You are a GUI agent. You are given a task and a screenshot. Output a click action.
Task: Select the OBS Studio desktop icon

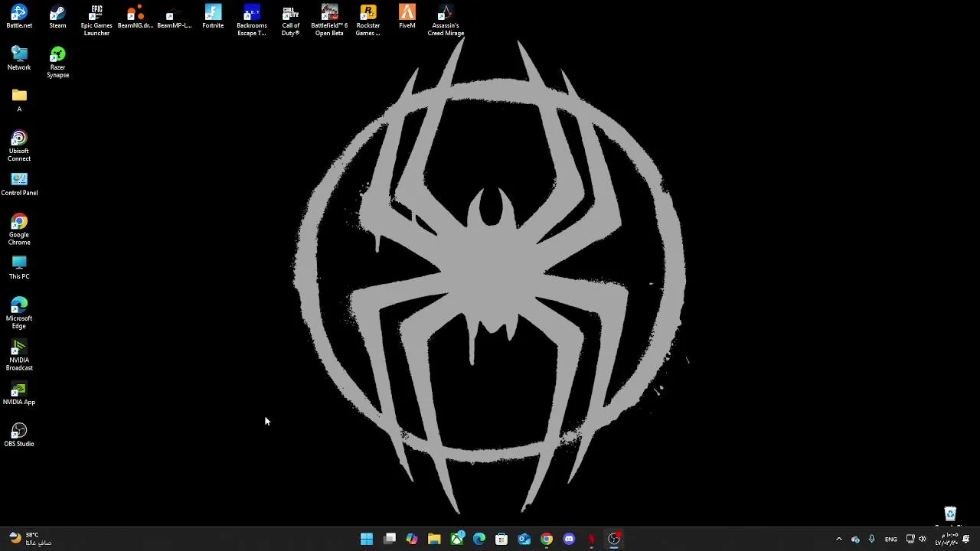point(19,435)
